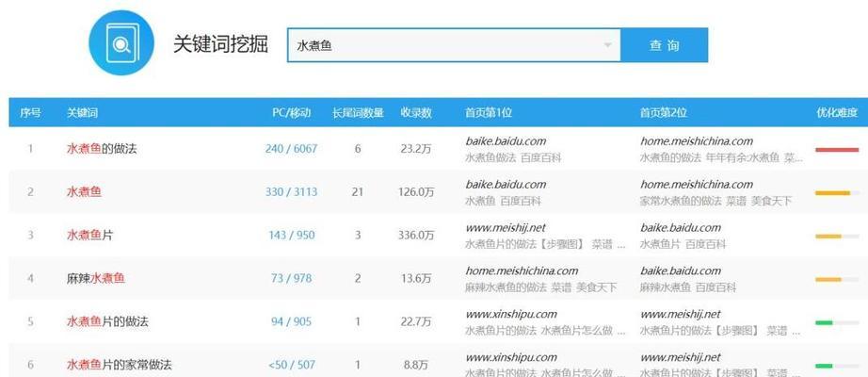Click the 8.8万 indexed count
The height and width of the screenshot is (377, 868).
click(x=416, y=365)
